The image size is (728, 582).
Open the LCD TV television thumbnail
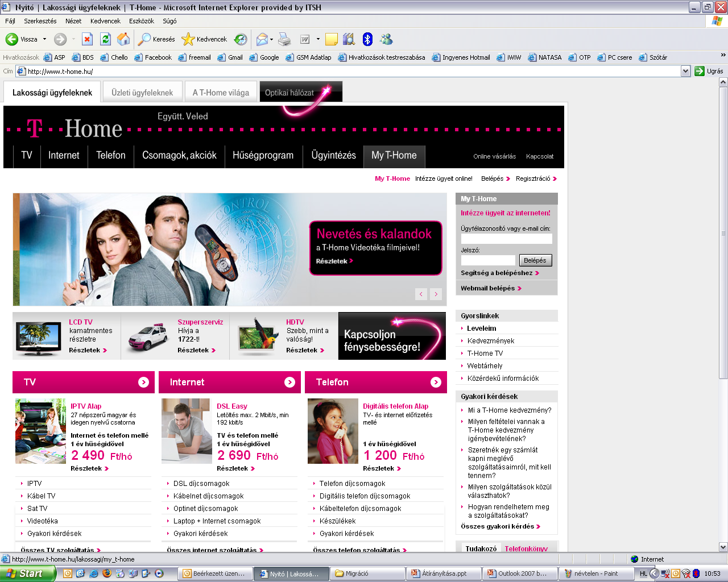point(39,339)
